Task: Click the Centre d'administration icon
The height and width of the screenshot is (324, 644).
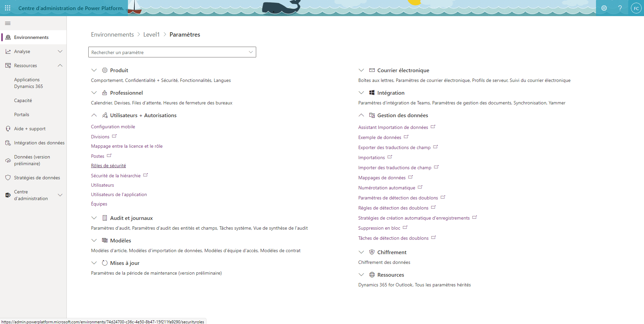Action: pyautogui.click(x=8, y=195)
